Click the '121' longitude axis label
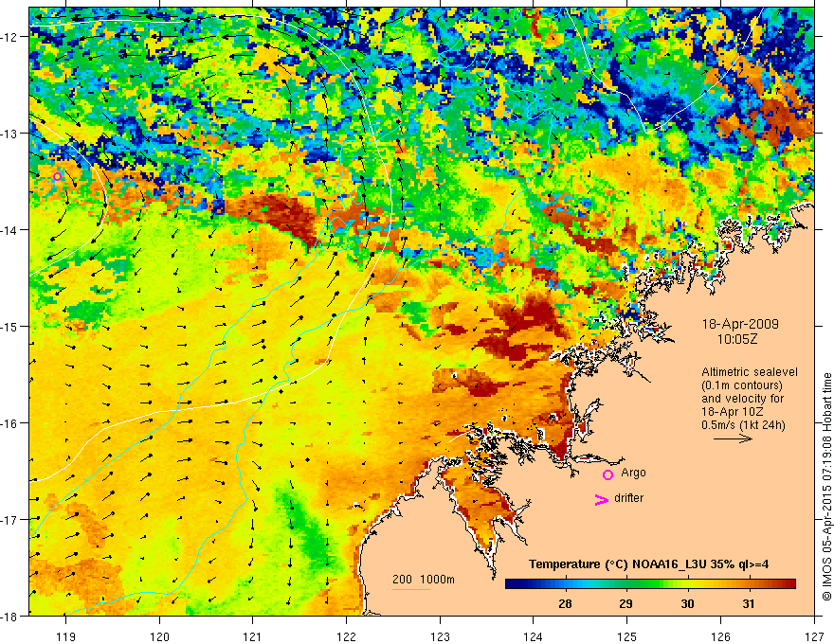 [253, 636]
